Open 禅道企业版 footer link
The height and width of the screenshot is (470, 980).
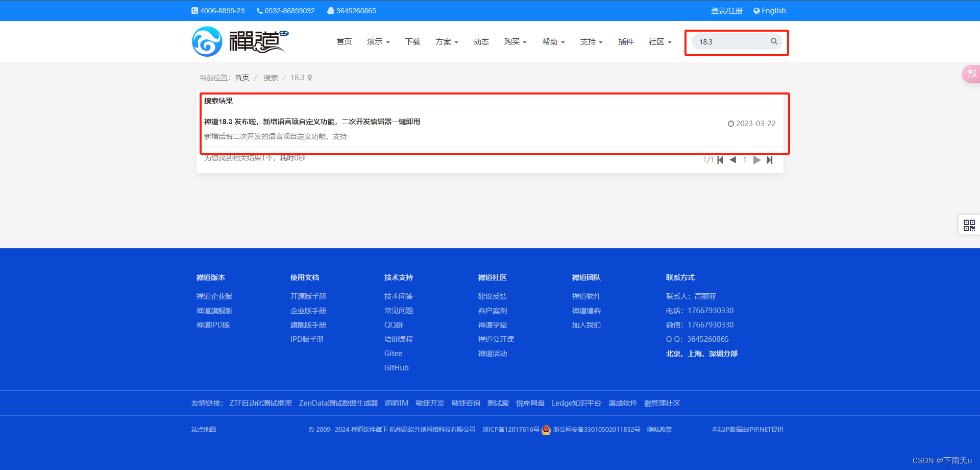coord(214,296)
